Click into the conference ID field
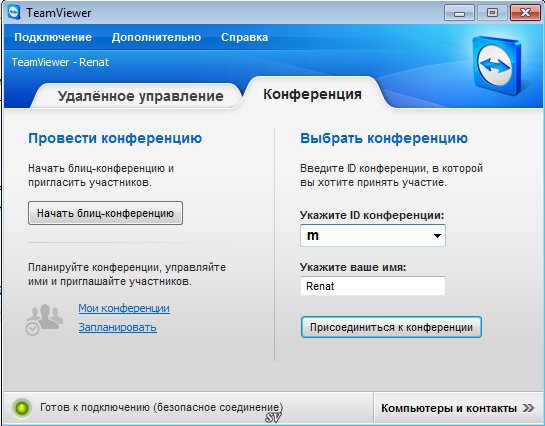The height and width of the screenshot is (426, 545). click(x=373, y=236)
